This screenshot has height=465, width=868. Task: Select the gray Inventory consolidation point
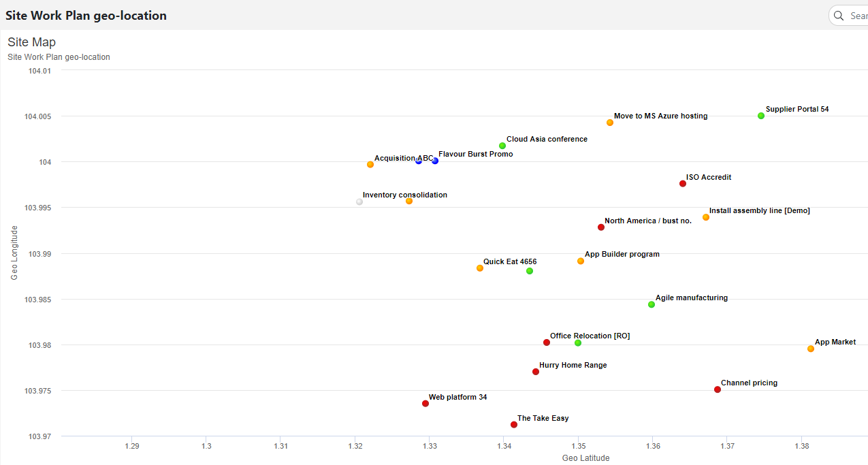(359, 202)
